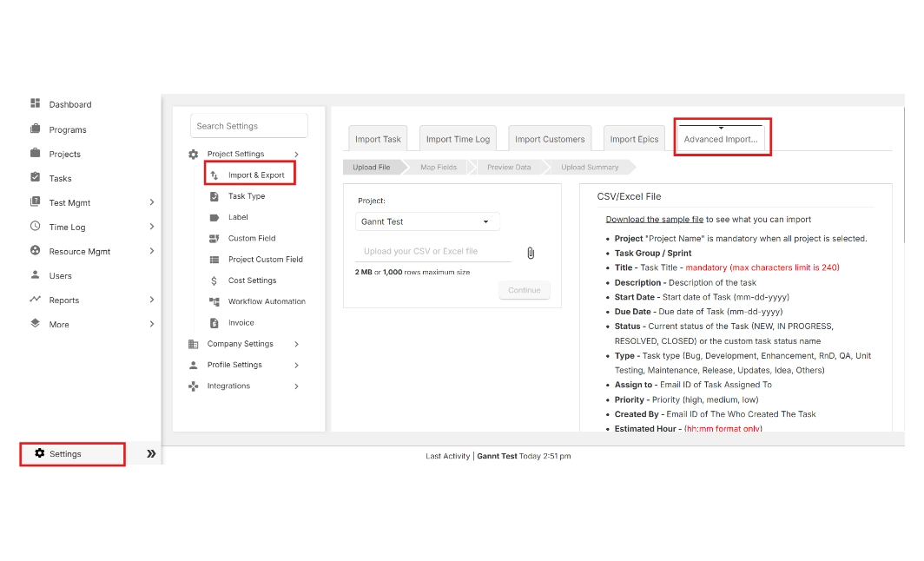The image size is (924, 561).
Task: Click the Time Log clock icon
Action: coord(36,226)
